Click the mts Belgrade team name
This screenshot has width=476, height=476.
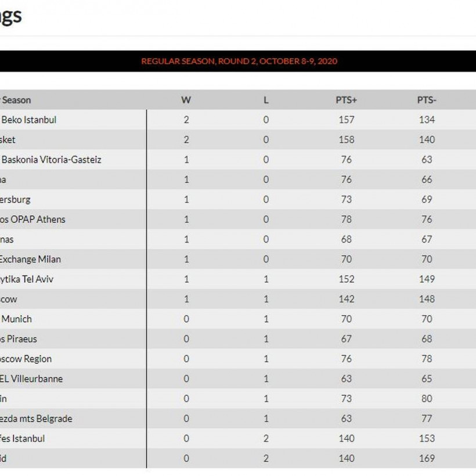[x=36, y=418]
